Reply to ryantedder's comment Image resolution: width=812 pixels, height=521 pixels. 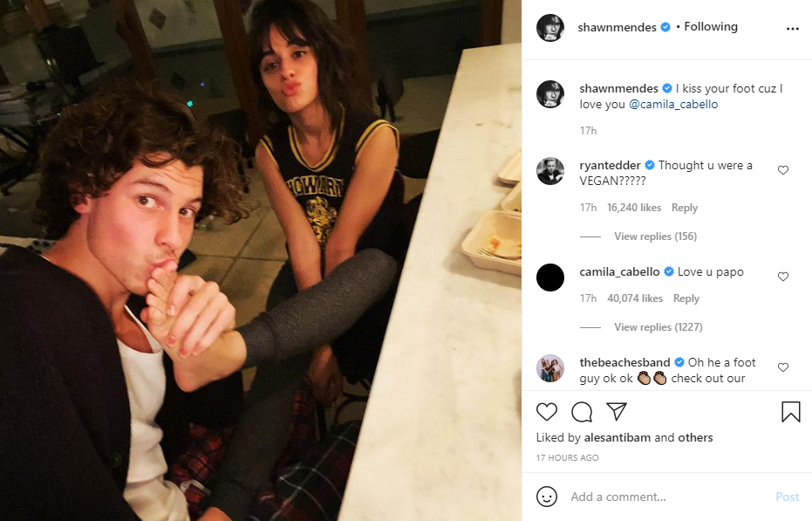[685, 208]
